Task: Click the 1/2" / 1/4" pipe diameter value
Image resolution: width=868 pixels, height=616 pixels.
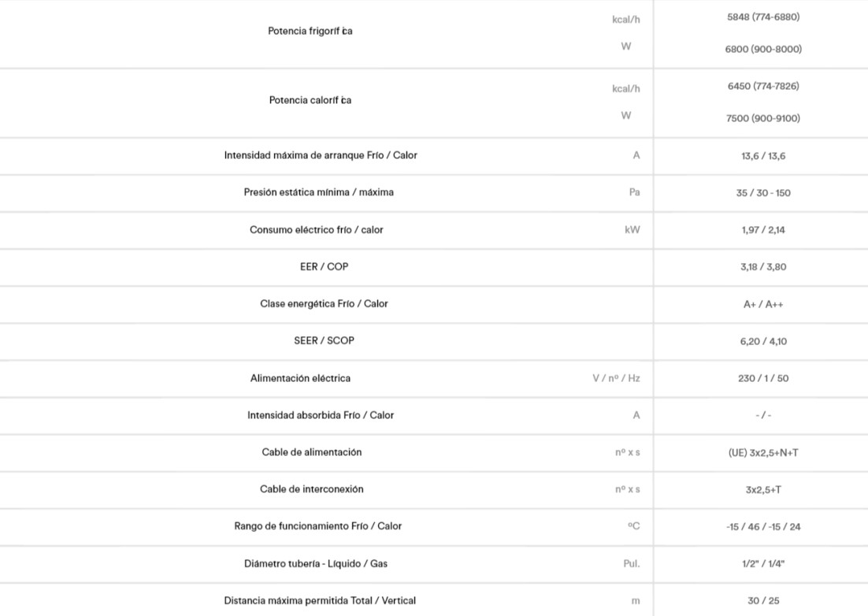Action: pos(763,564)
